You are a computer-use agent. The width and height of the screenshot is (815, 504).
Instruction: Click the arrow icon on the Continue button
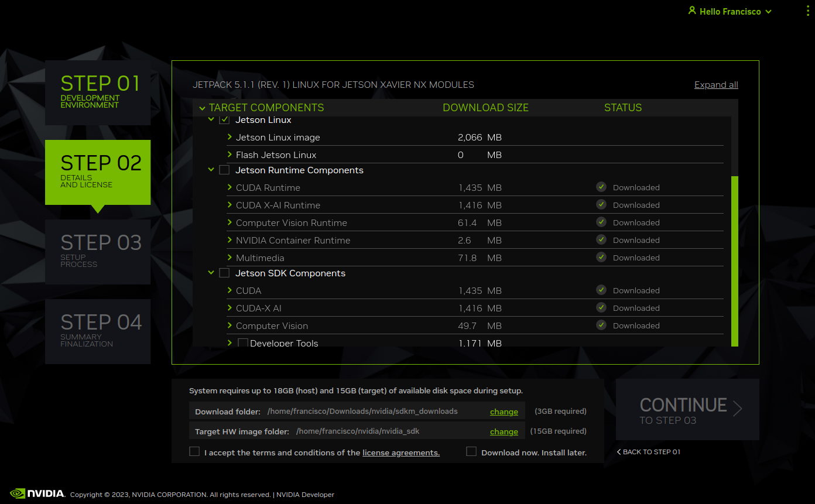[738, 409]
